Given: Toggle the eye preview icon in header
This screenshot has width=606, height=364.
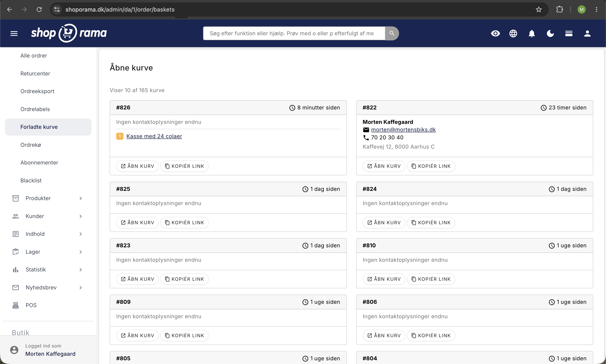Looking at the screenshot, I should [495, 33].
